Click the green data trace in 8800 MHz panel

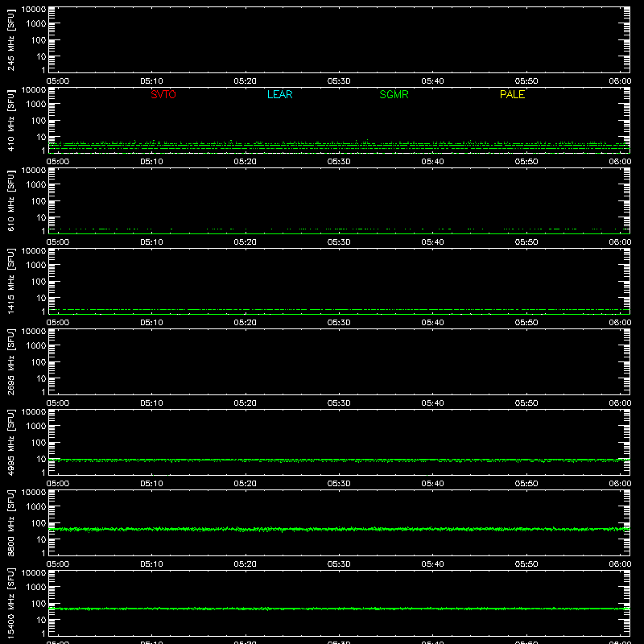(x=339, y=530)
